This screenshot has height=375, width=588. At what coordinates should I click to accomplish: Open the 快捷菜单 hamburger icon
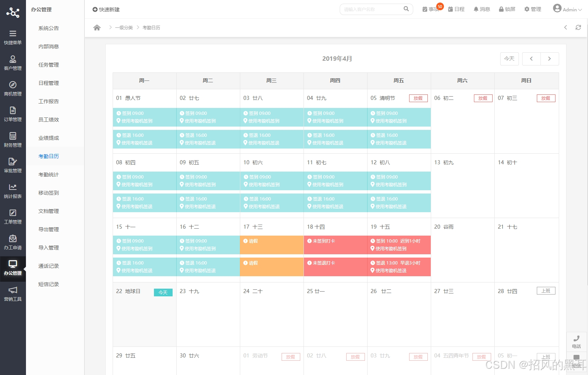point(13,34)
